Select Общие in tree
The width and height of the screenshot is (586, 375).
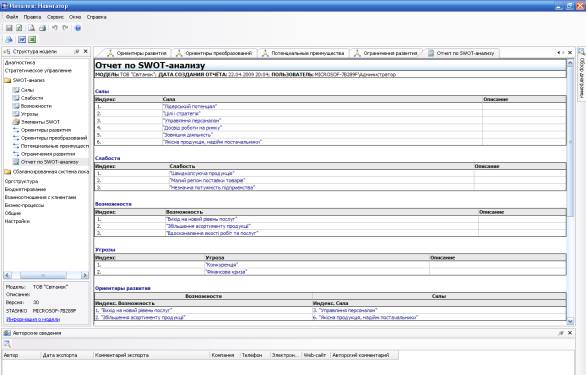pos(13,213)
